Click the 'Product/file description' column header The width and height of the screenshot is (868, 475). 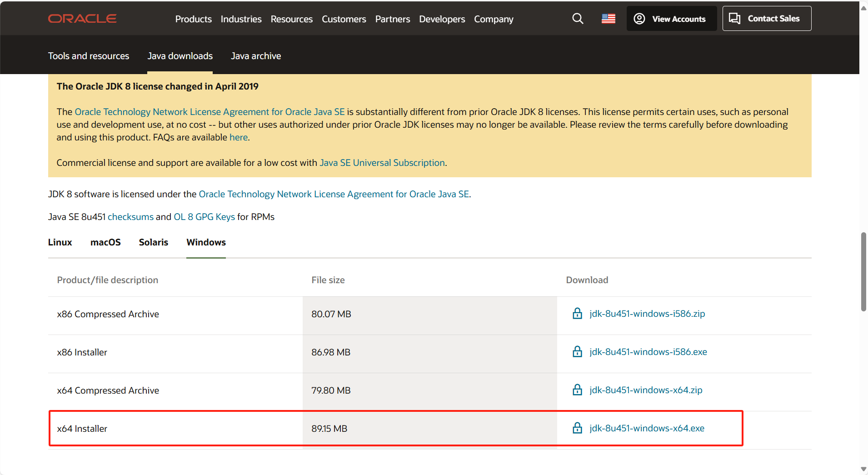tap(107, 280)
